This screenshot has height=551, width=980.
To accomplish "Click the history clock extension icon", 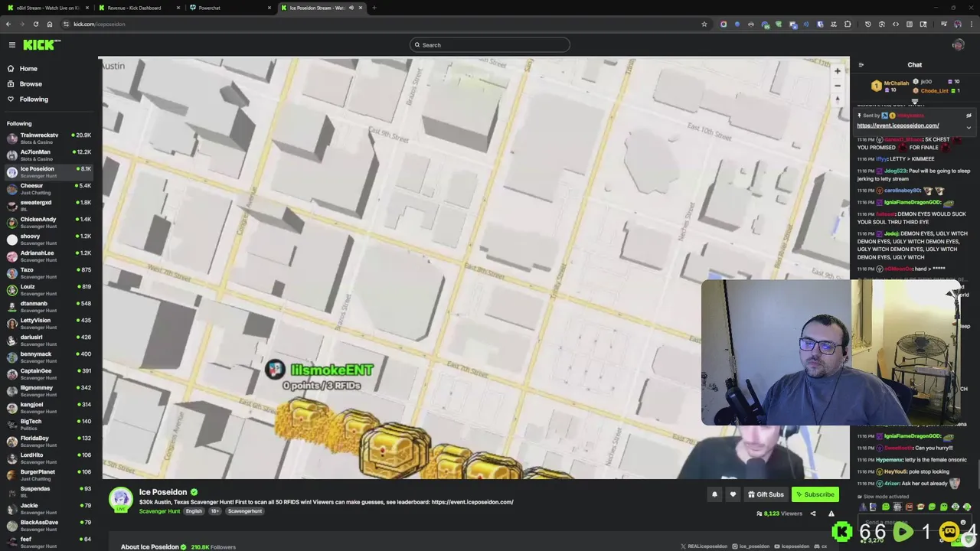I will click(x=868, y=24).
